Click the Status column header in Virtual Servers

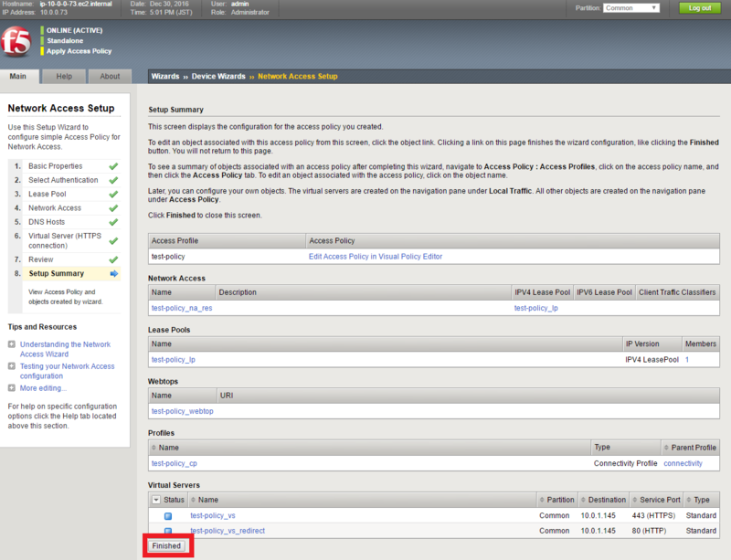[x=174, y=500]
